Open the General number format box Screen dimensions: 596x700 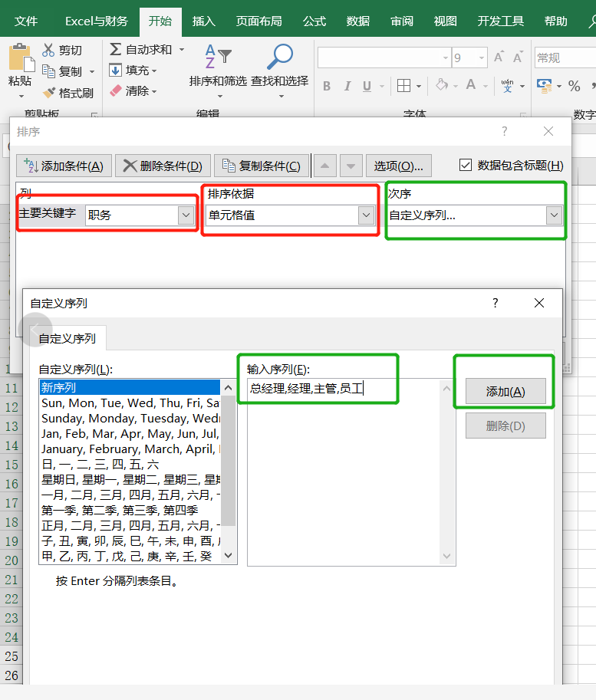pos(565,58)
